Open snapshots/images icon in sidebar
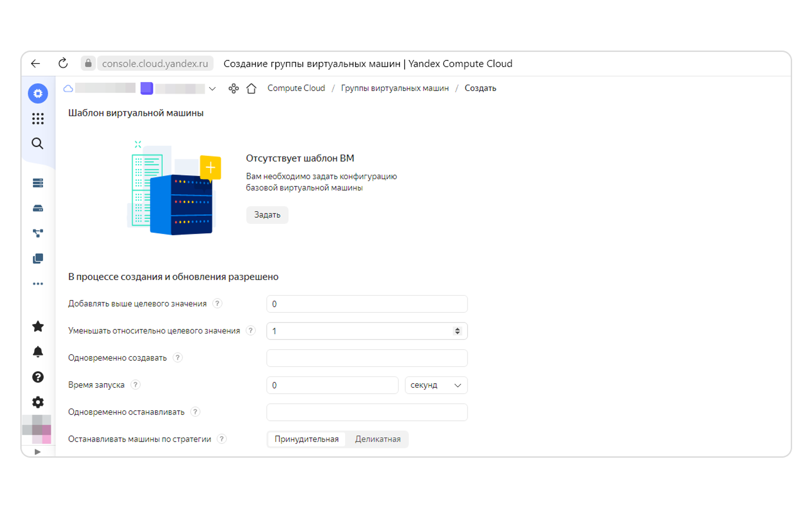This screenshot has height=508, width=812. click(38, 258)
